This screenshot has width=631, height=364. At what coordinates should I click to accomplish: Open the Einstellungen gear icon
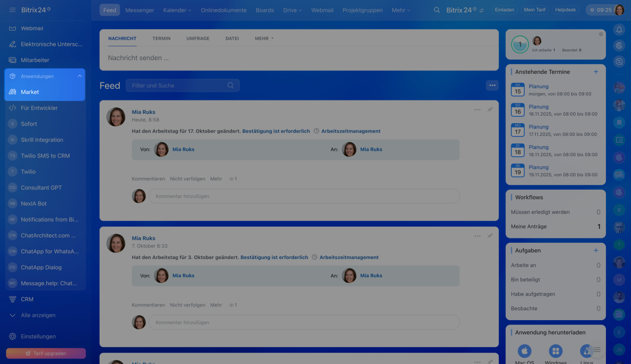(x=13, y=336)
